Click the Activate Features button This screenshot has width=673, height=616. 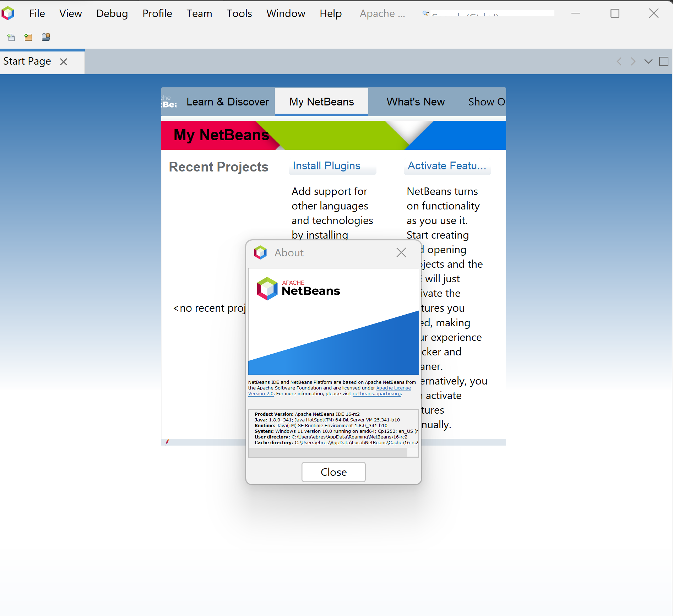coord(447,166)
